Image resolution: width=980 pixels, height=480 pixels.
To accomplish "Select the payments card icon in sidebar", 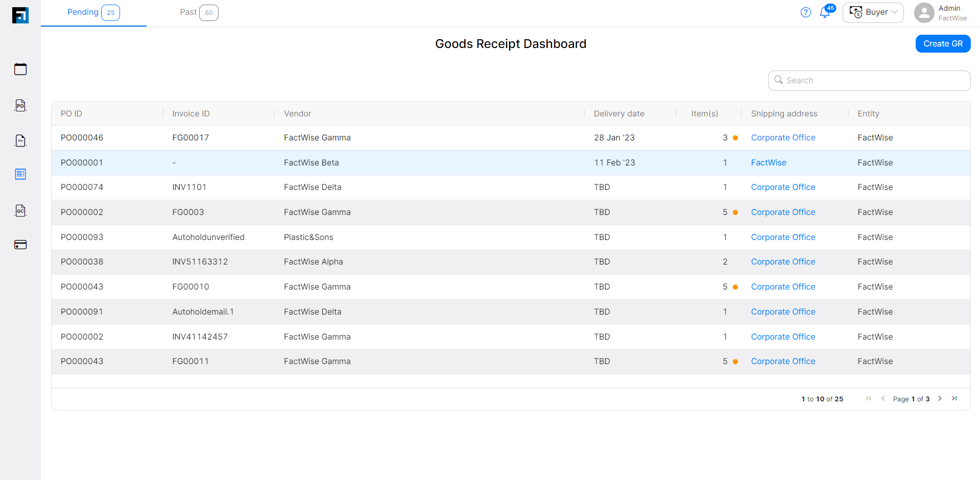I will pyautogui.click(x=20, y=245).
